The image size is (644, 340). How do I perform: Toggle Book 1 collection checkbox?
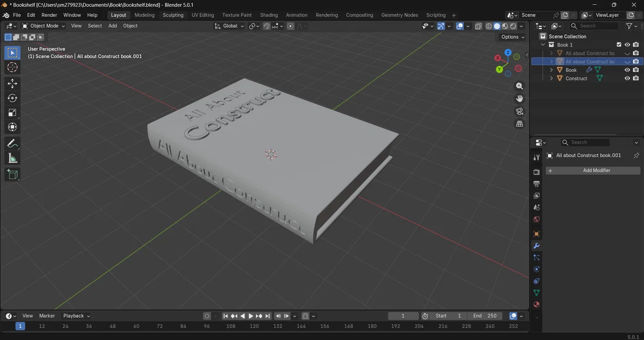click(619, 45)
